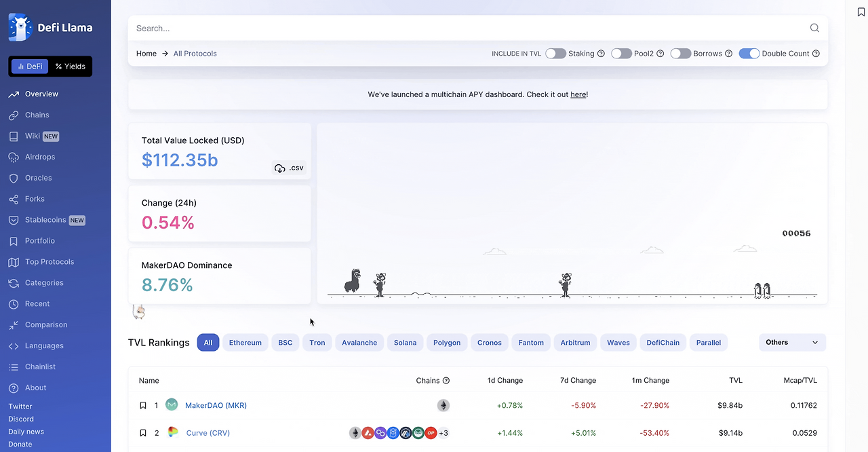Click the help icon beside Staking

[601, 54]
